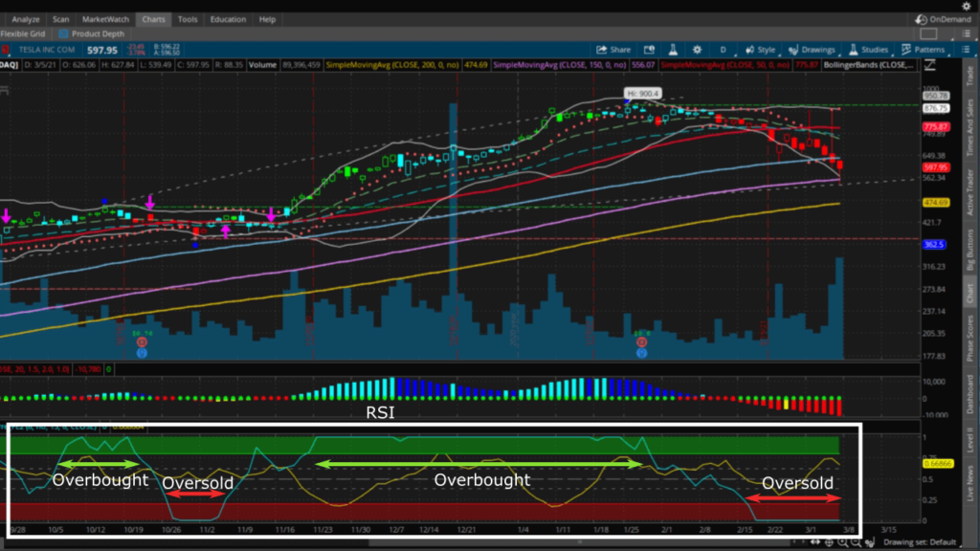
Task: Click the crosshair pointer icon
Action: 829,542
